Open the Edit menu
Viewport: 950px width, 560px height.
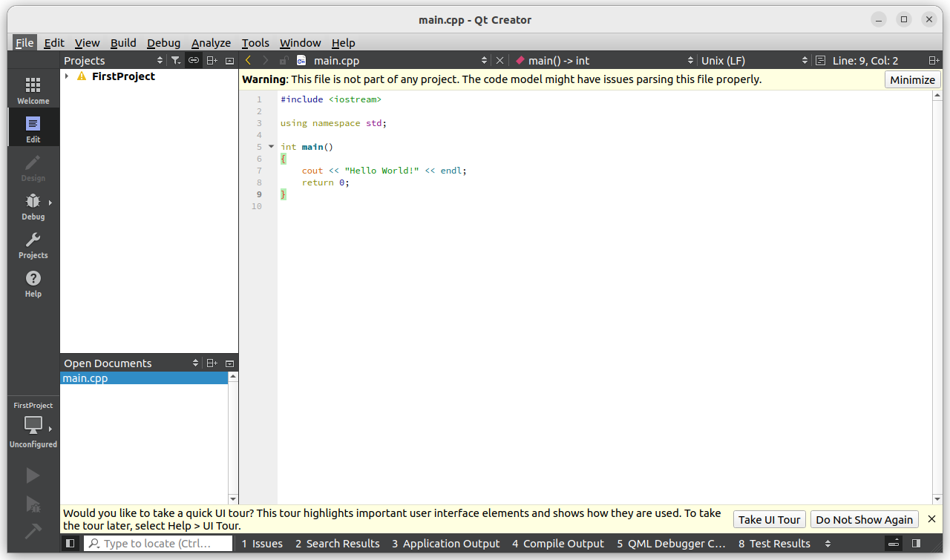[x=54, y=42]
